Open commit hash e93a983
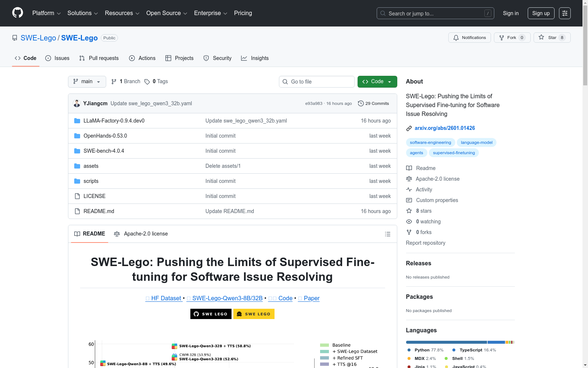Screen dimensions: 588x368 314,103
